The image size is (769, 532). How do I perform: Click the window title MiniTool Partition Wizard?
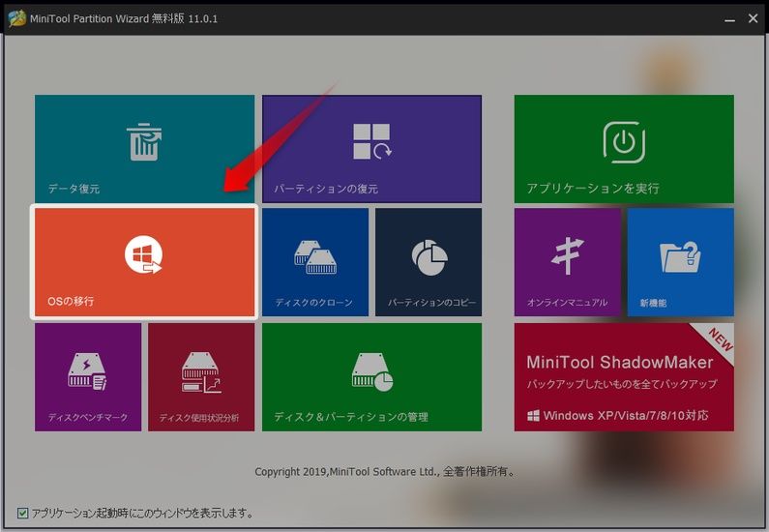124,18
